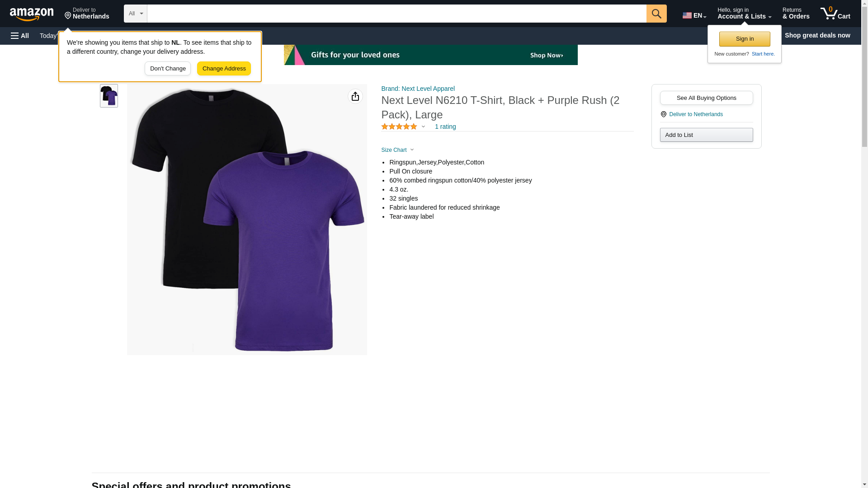The width and height of the screenshot is (868, 488).
Task: Expand the Account & Lists menu
Action: [x=744, y=14]
